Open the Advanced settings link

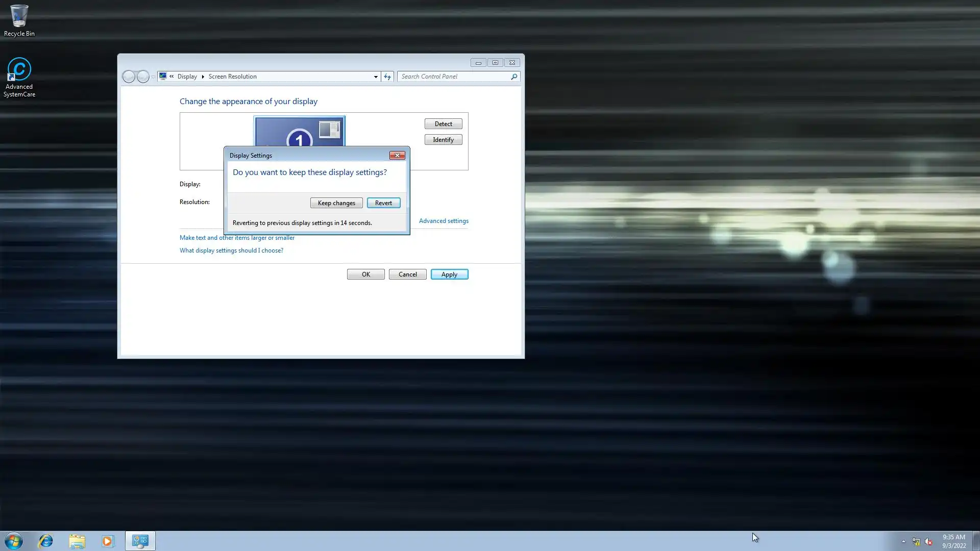[x=444, y=221]
